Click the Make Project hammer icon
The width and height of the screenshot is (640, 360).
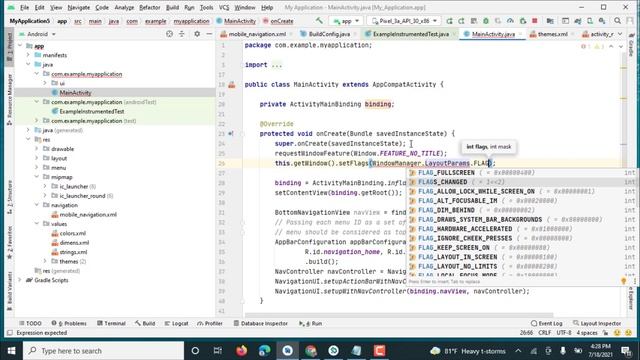point(319,20)
